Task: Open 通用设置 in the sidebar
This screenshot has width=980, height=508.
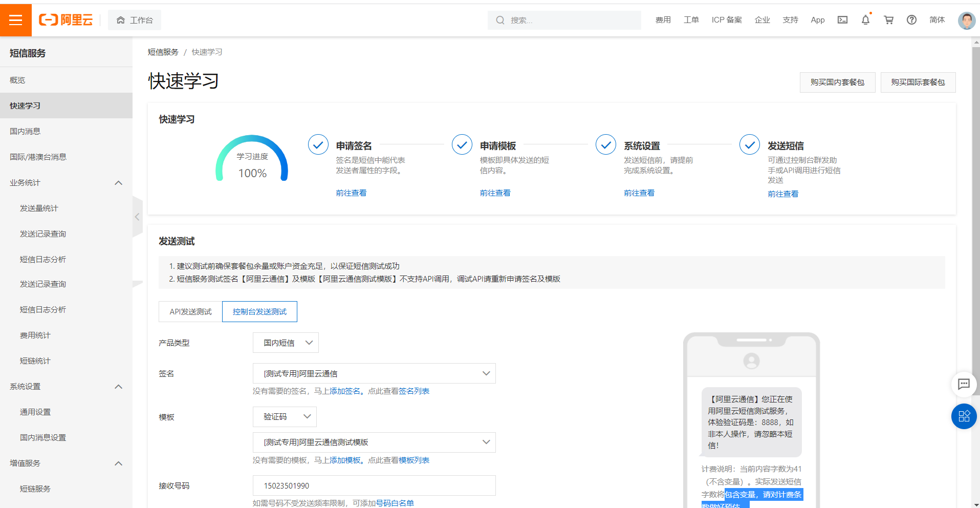Action: [x=66, y=412]
